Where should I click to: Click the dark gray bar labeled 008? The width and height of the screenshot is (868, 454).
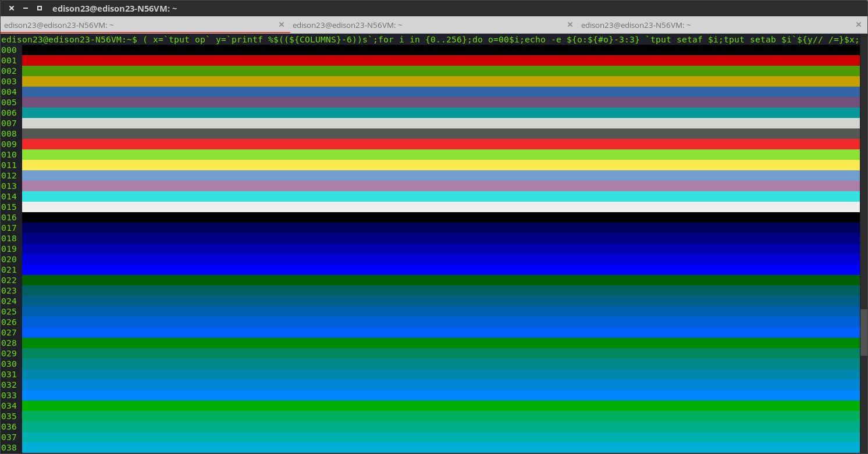tap(441, 134)
